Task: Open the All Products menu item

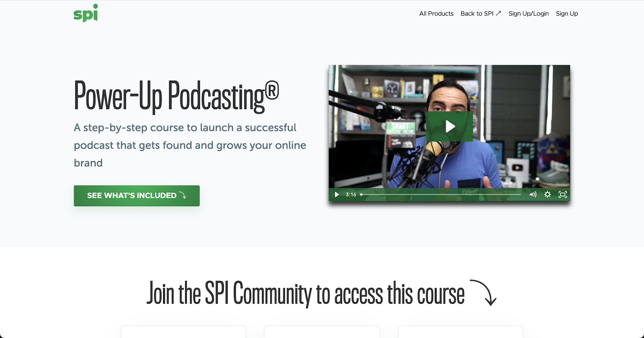Action: (436, 13)
